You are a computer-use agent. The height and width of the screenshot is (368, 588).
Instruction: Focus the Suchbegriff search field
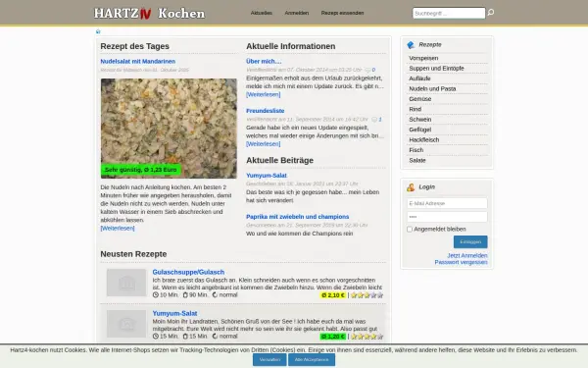point(449,13)
